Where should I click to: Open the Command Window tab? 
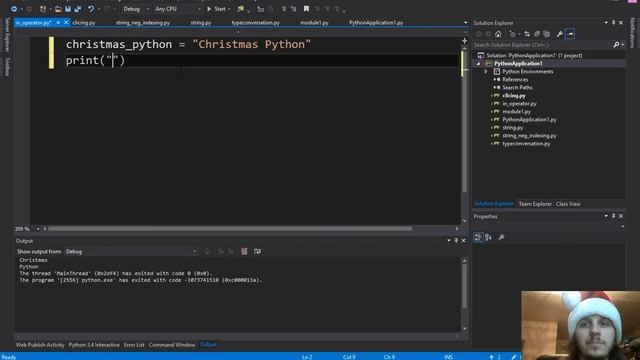(x=172, y=345)
